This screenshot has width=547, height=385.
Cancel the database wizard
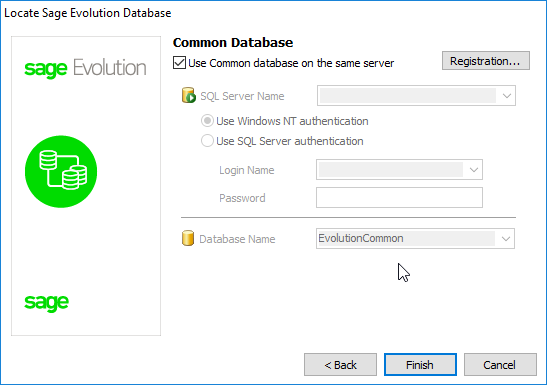500,365
